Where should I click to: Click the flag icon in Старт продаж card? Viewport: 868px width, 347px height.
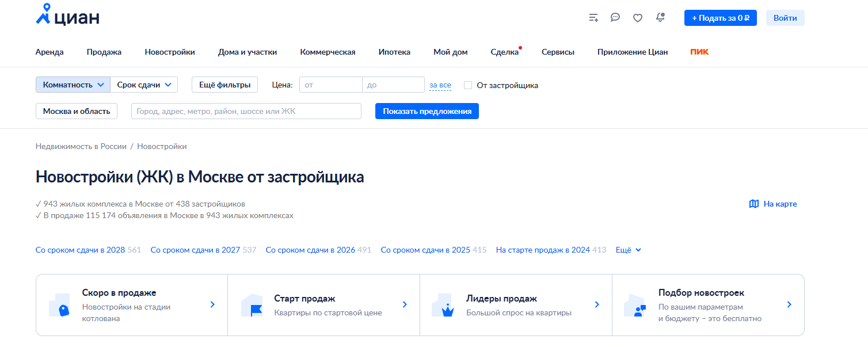tap(251, 305)
